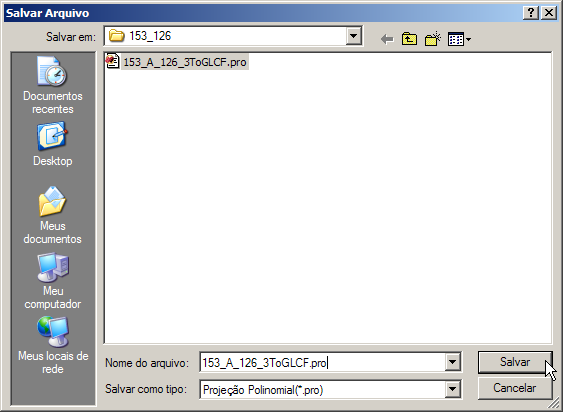Open the view menu icon
Viewport: 563px width, 412px height.
[459, 39]
